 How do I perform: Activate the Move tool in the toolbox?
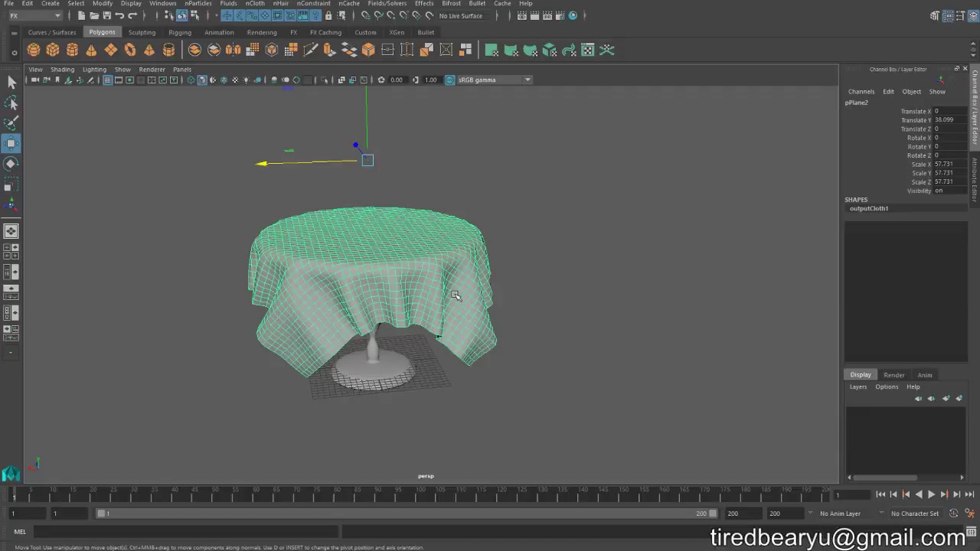pos(11,143)
